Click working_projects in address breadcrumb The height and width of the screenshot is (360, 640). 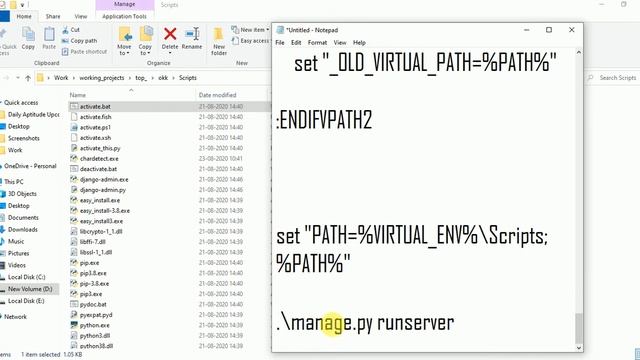102,78
